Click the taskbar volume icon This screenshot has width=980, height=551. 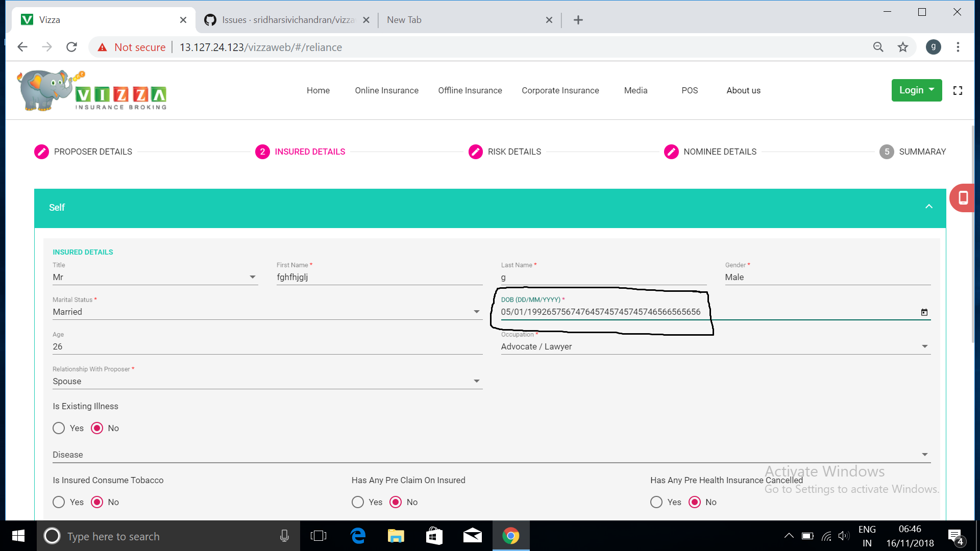coord(844,536)
